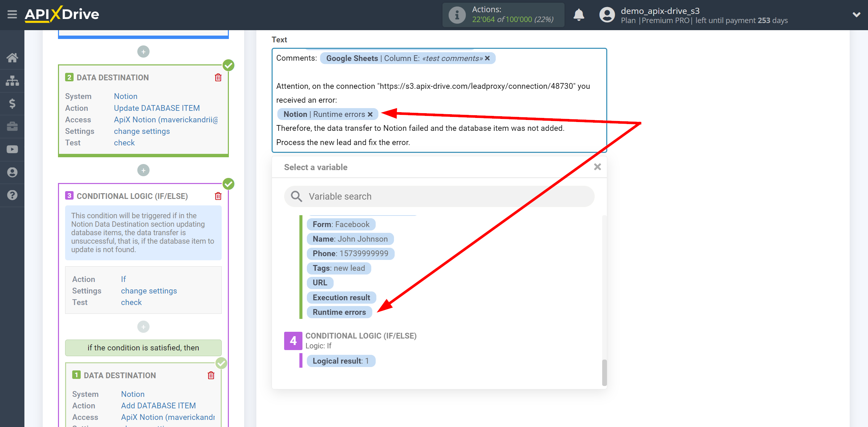Open Notion system link in block 2
Screen dimensions: 868x427
point(125,96)
